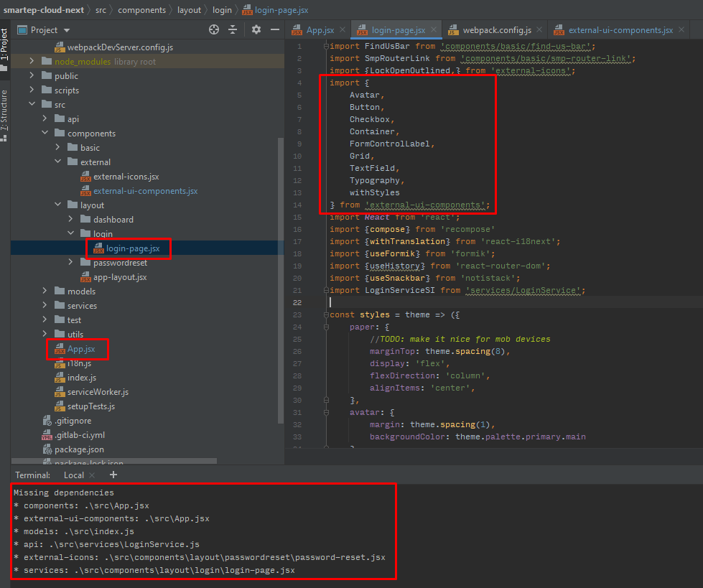Click 'Missing dependencies' in terminal output
Viewport: 703px width, 588px height.
pyautogui.click(x=64, y=493)
